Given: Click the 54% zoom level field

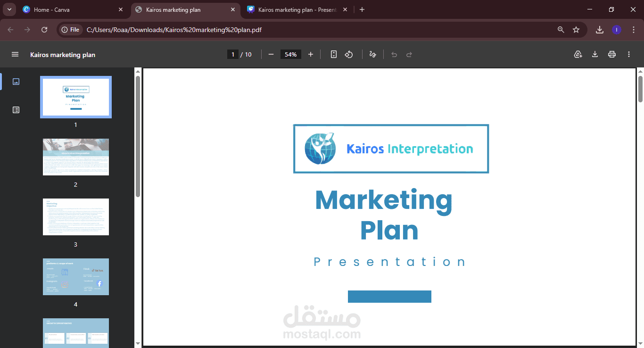Looking at the screenshot, I should (291, 55).
